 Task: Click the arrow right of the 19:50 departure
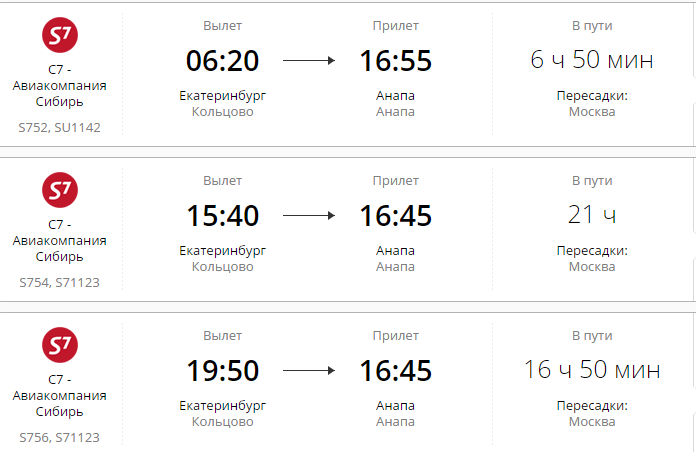(x=309, y=371)
